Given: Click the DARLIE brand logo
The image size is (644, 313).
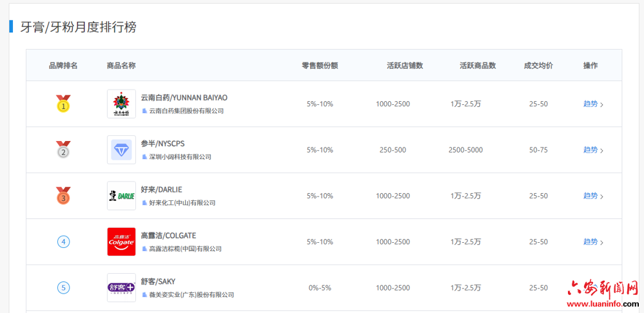Looking at the screenshot, I should tap(121, 196).
